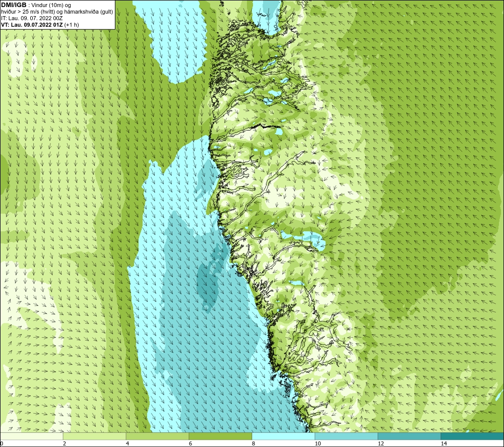Viewport: 504px width, 447px height.
Task: Click the 'VT: Lau. 09.07.2022 01Z' valid time
Action: click(x=32, y=25)
